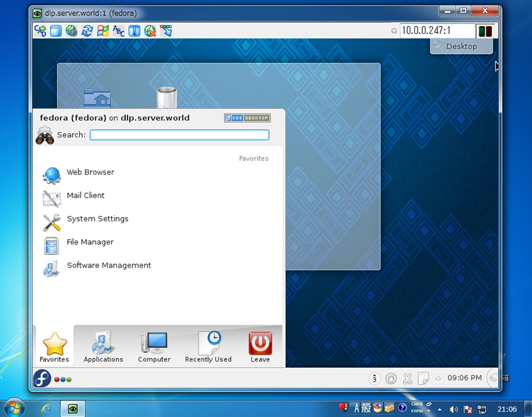Switch to the Applications tab
This screenshot has height=417, width=532.
(x=103, y=347)
